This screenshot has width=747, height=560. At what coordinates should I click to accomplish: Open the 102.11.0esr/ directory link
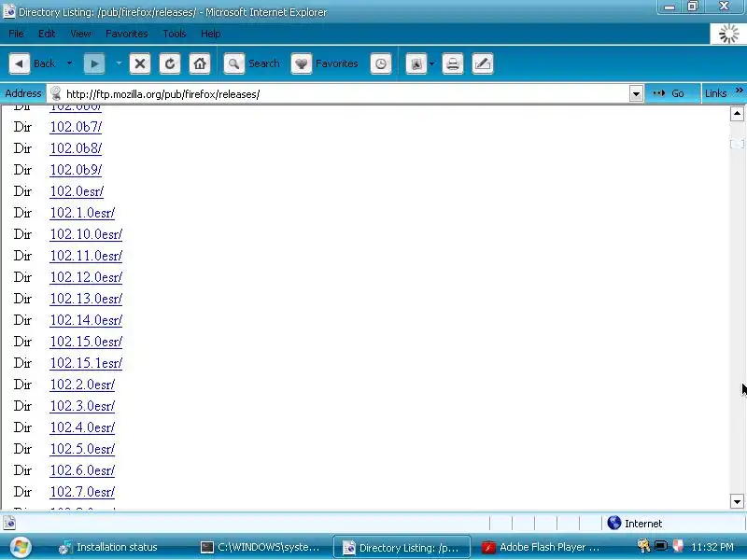[86, 256]
